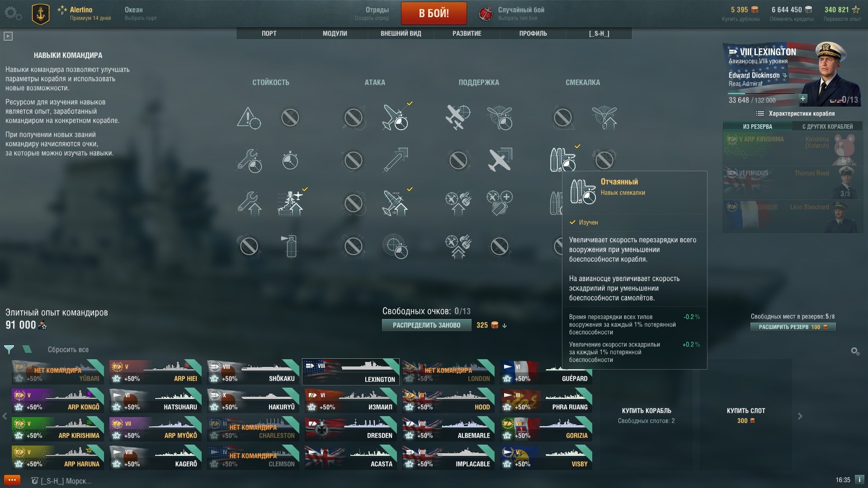Expand the 325 doubloons cost dropdown arrow
Image resolution: width=868 pixels, height=488 pixels.
pos(505,326)
